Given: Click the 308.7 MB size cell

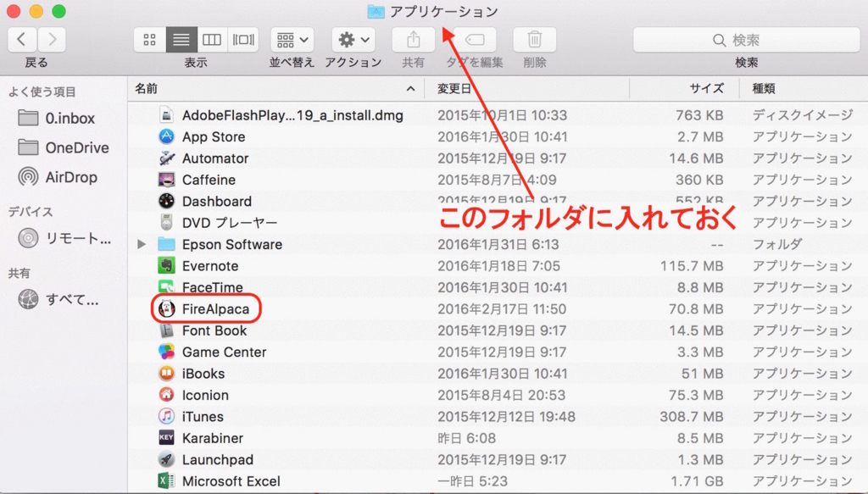Looking at the screenshot, I should (692, 417).
